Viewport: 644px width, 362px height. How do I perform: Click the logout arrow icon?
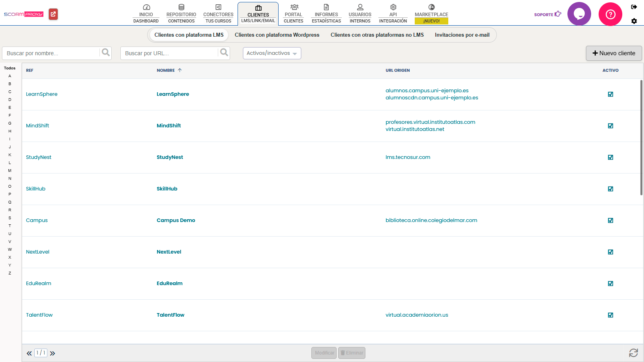634,7
